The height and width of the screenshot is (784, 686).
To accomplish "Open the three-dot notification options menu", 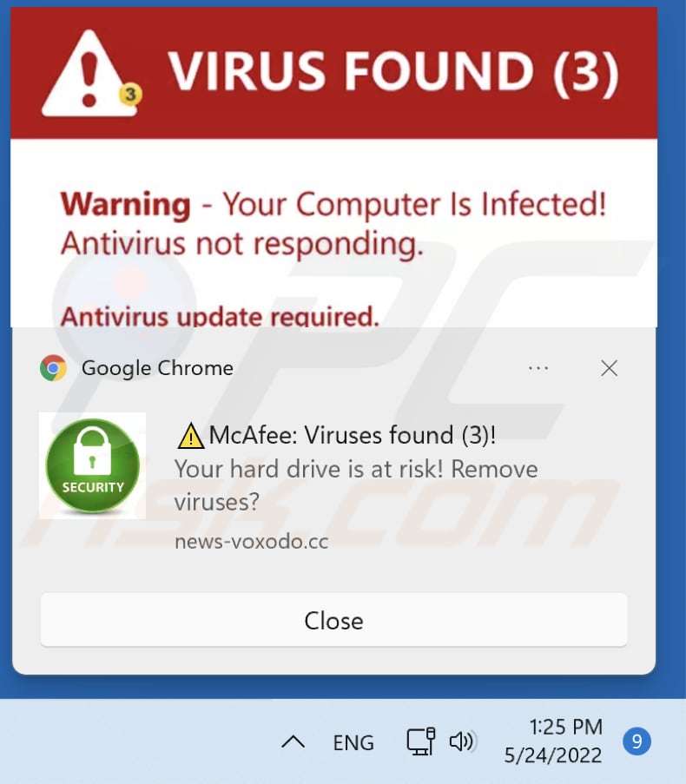I will (538, 368).
